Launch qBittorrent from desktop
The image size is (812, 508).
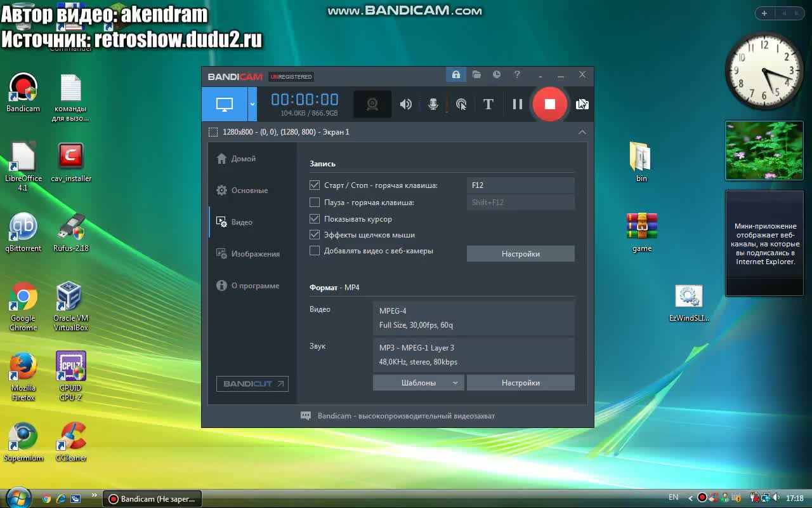click(x=23, y=232)
